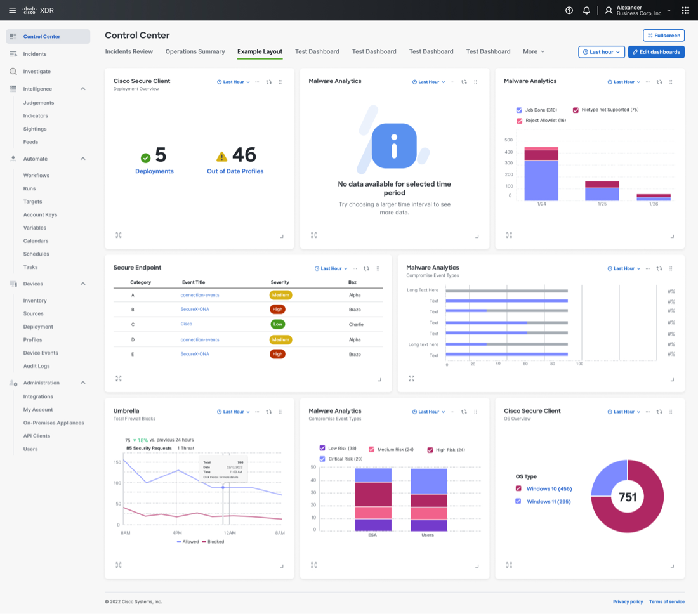The width and height of the screenshot is (698, 616).
Task: Click the data point on Allowed line
Action: point(223,487)
